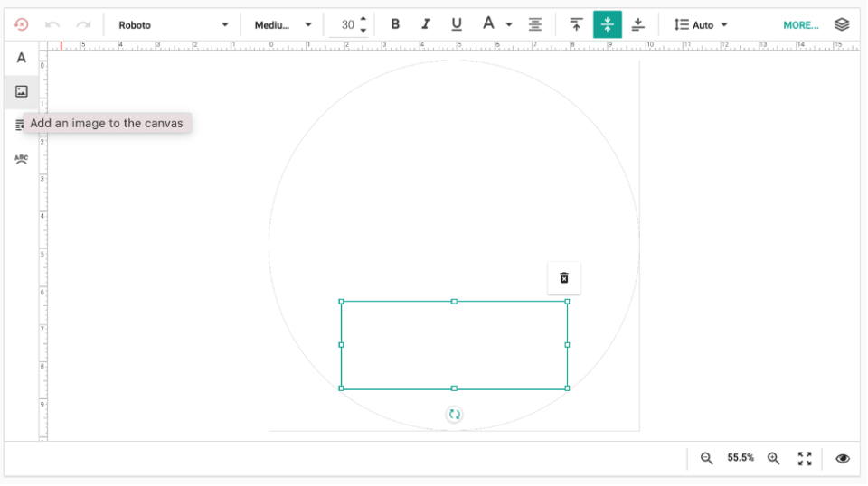Click bottom-right resize handle of text box
The width and height of the screenshot is (868, 486).
coord(567,388)
